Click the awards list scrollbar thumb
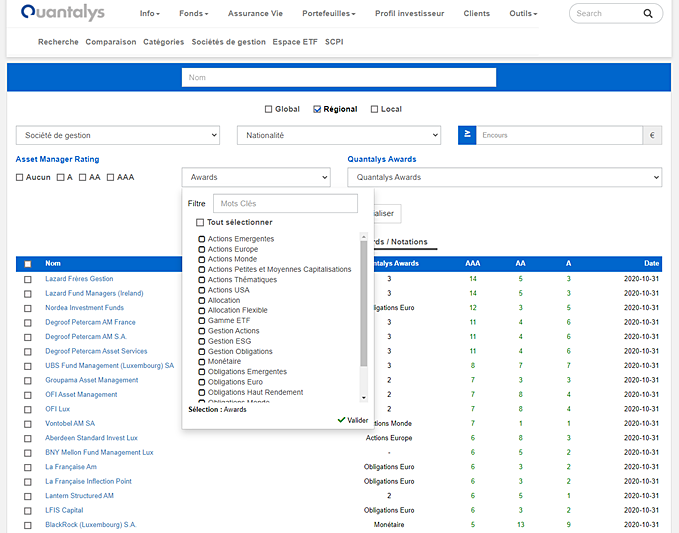Image resolution: width=679 pixels, height=533 pixels. (363, 303)
